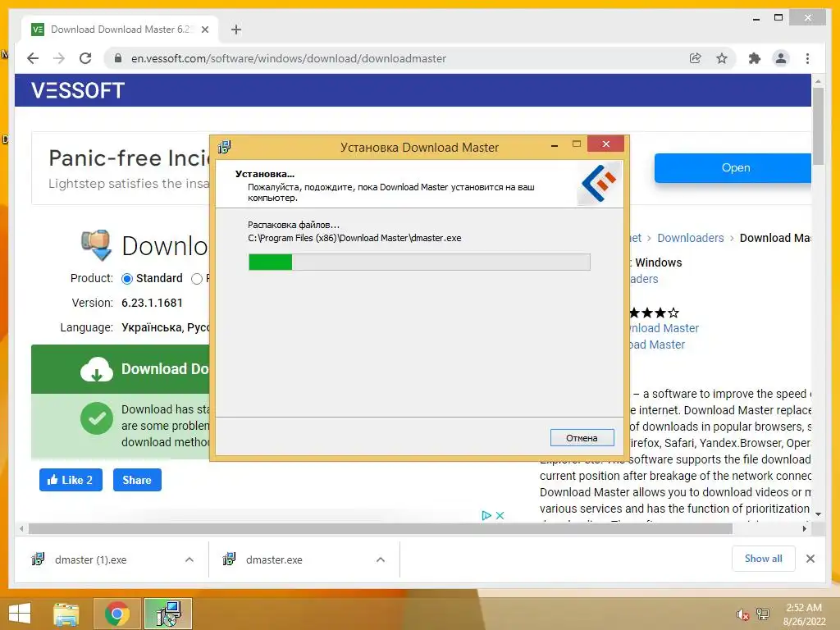Viewport: 840px width, 630px height.
Task: Expand the dmaster.exe download options
Action: coord(381,559)
